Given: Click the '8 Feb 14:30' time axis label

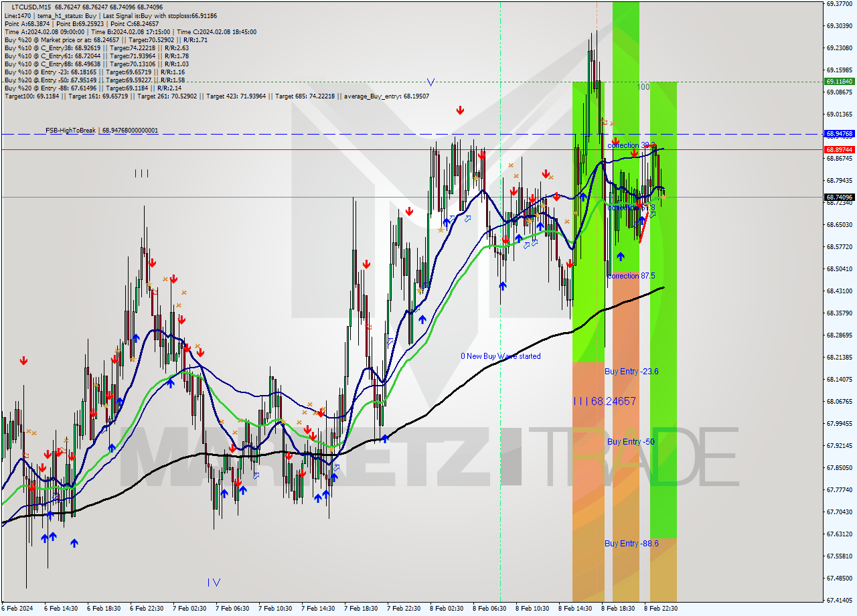Looking at the screenshot, I should [576, 608].
